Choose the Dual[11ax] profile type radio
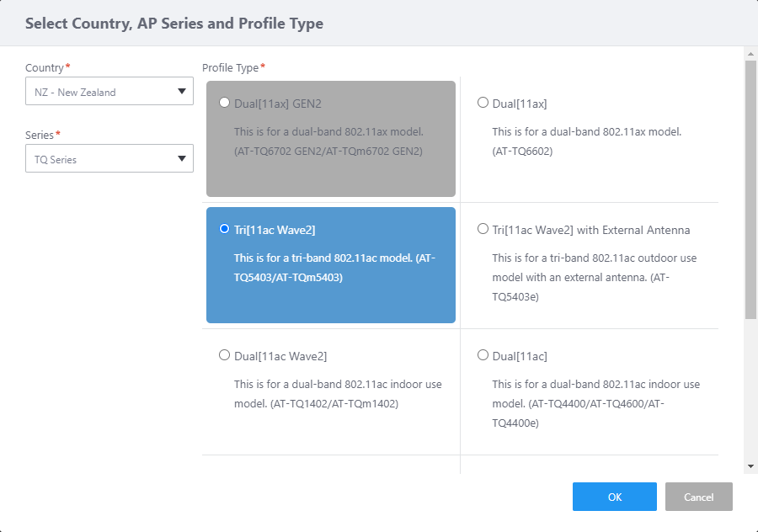758x532 pixels. (483, 103)
